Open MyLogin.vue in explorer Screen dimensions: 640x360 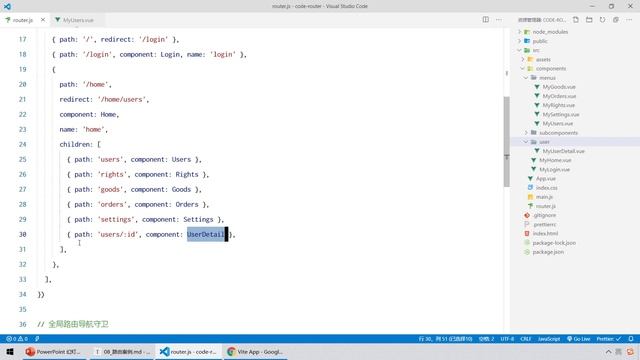554,169
